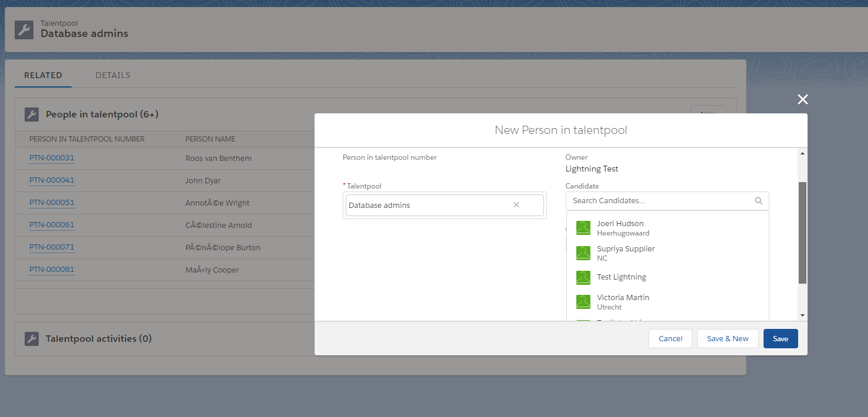This screenshot has height=417, width=868.
Task: Choose Test Lightning from candidate suggestions
Action: (667, 277)
